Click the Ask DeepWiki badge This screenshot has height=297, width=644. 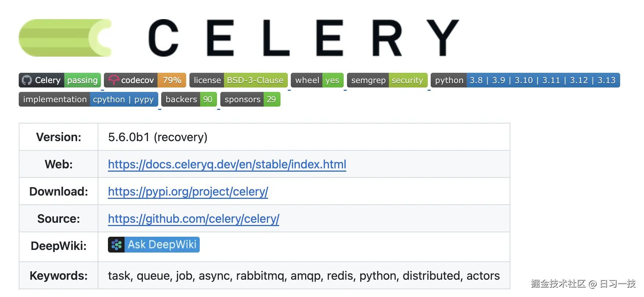pos(154,245)
